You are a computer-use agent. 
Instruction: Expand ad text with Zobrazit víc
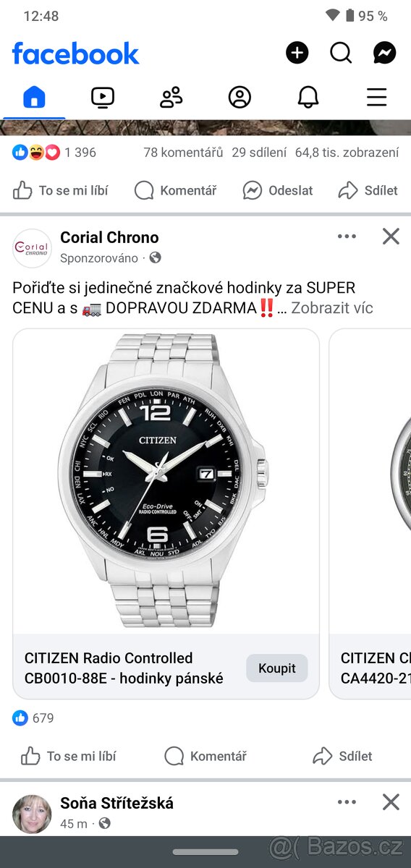pos(332,308)
